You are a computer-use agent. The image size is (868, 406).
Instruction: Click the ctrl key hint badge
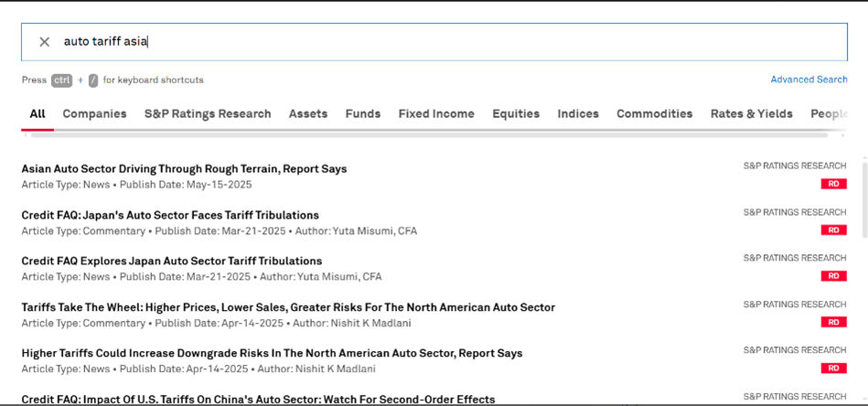click(61, 80)
